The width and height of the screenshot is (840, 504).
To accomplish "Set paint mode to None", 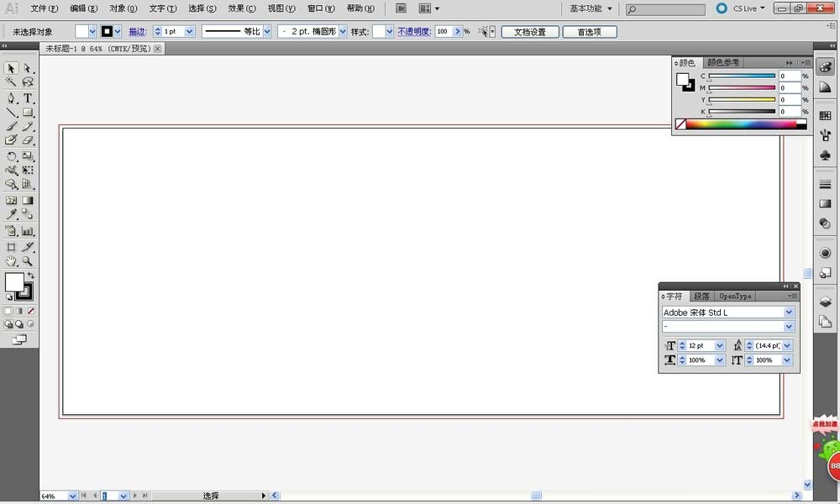I will click(x=30, y=311).
